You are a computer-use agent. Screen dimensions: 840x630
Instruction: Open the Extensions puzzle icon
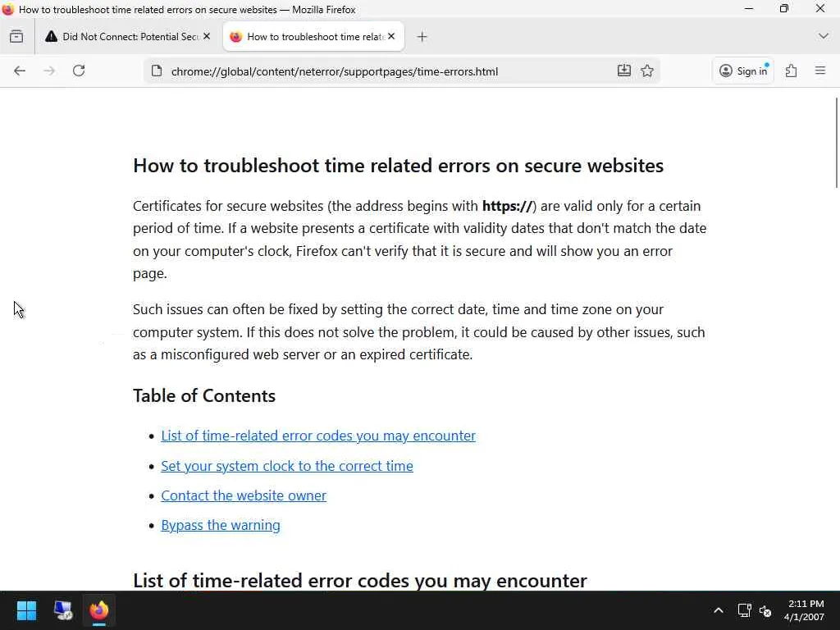click(792, 71)
